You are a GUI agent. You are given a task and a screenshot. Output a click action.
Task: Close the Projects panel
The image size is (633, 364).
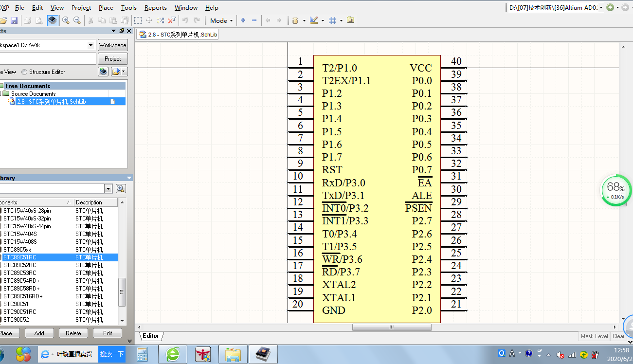click(129, 31)
